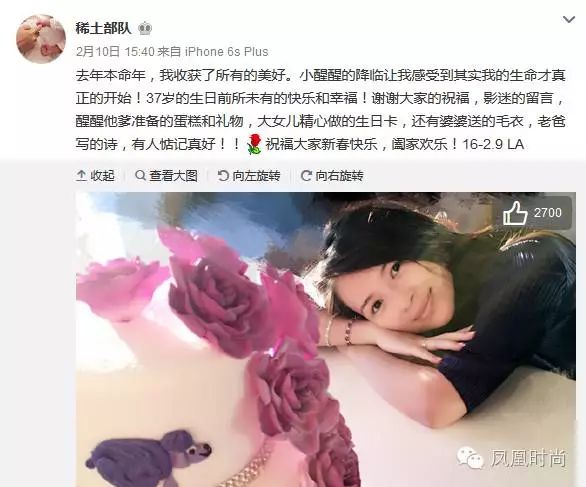Screen dimensions: 586x487
Task: Click the clockwise rotate arrow icon
Action: pos(306,175)
